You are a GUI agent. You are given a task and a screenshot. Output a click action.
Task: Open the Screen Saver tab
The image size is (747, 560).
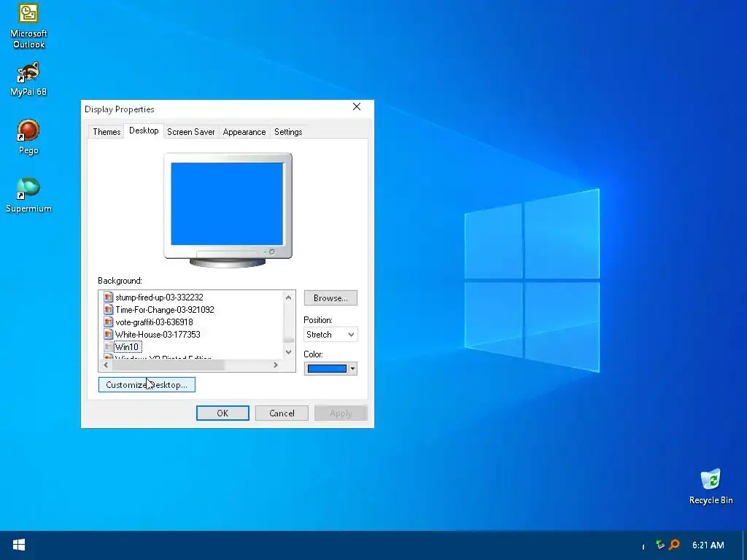191,132
